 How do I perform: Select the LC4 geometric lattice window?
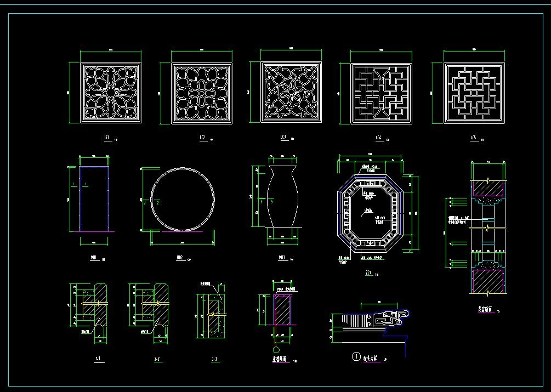(381, 92)
